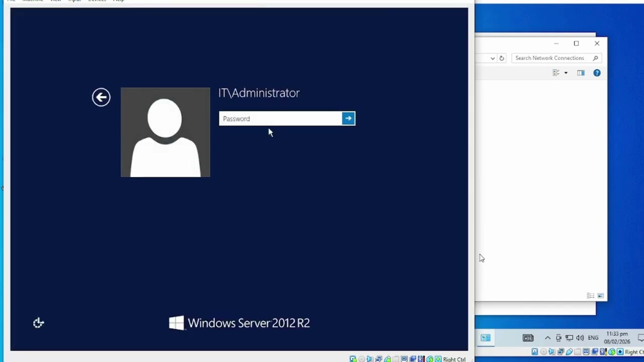Refresh the Network Connections address bar
This screenshot has width=644, height=362.
[501, 58]
